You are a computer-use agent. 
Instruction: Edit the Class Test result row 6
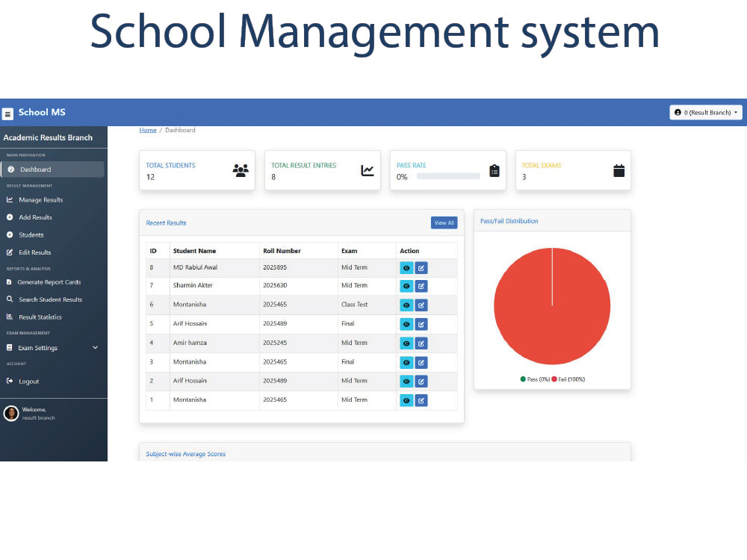tap(421, 305)
